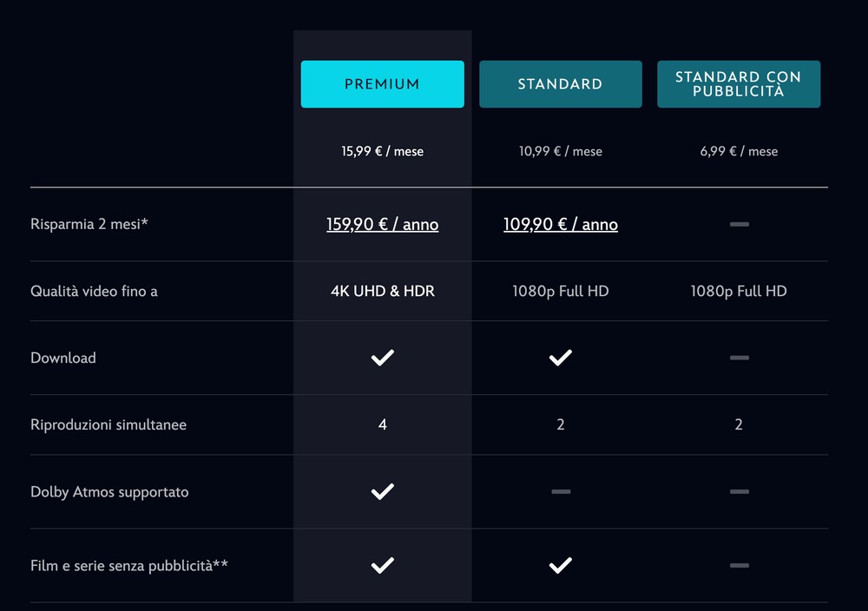The height and width of the screenshot is (611, 868).
Task: Click Premium's ad-free checkmark icon
Action: click(382, 566)
